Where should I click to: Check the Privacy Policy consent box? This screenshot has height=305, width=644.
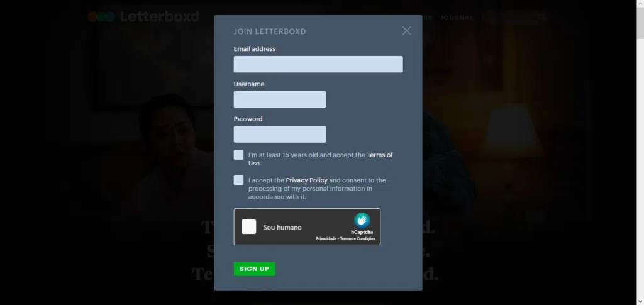[x=238, y=180]
